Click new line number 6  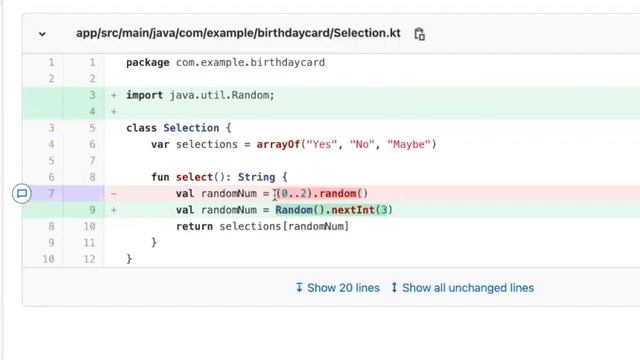(x=92, y=144)
